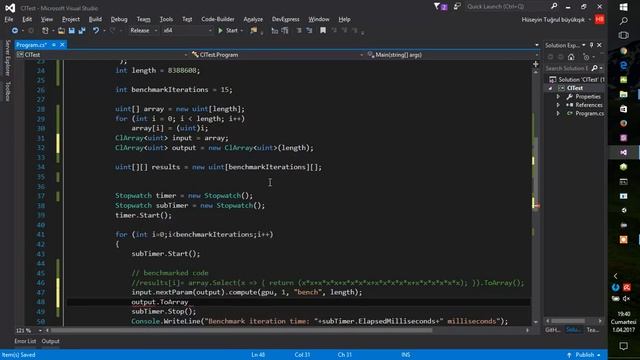Click the New Project toolbar icon
Screen dimensions: 640x360
click(45, 31)
